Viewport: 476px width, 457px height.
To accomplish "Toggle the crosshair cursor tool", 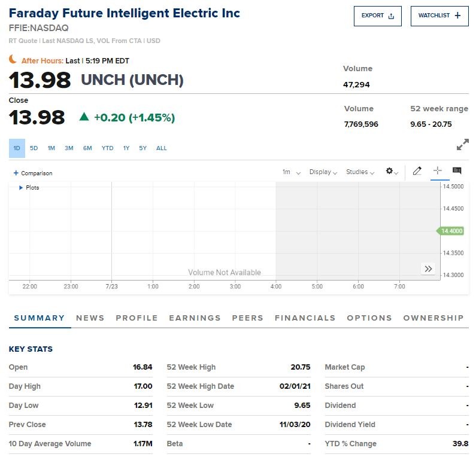I will [x=438, y=171].
